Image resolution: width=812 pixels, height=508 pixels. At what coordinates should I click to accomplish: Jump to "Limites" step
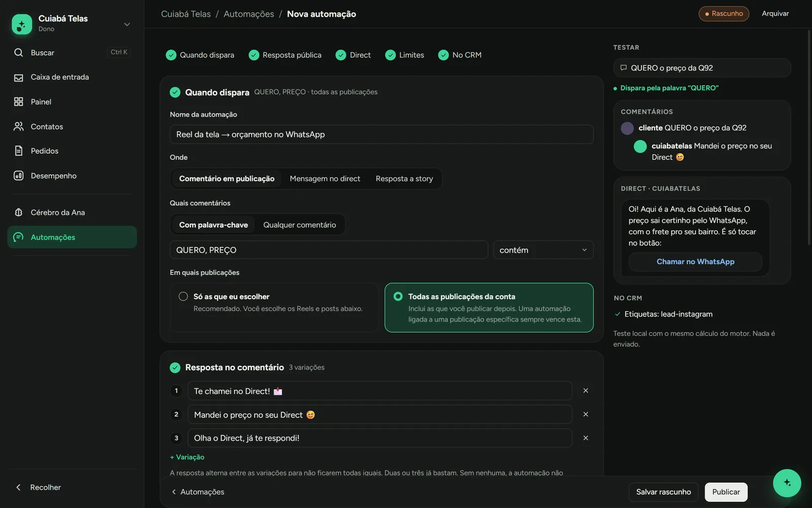point(404,55)
